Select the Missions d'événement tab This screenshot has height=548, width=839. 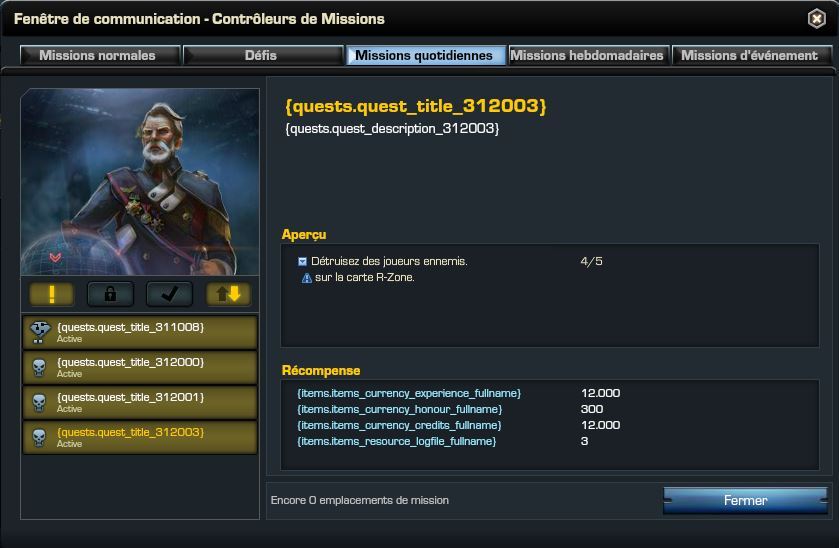(x=752, y=55)
